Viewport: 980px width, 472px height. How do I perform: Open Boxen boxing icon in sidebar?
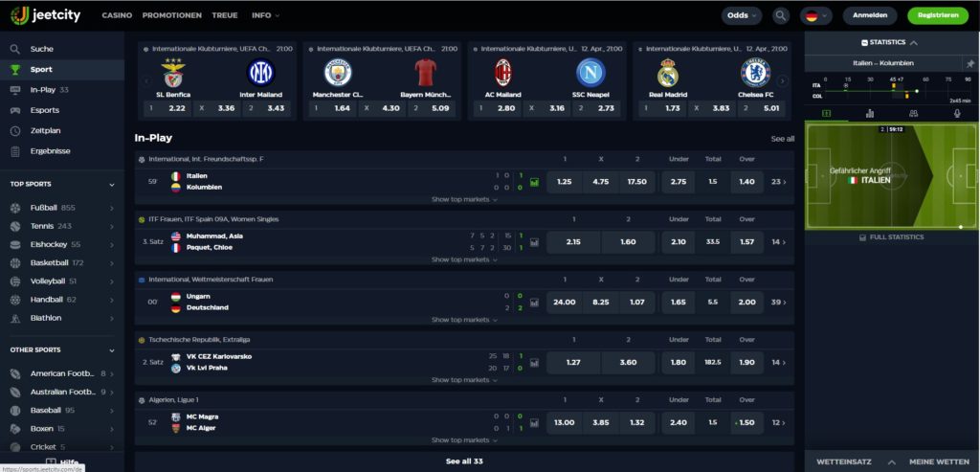pos(15,429)
